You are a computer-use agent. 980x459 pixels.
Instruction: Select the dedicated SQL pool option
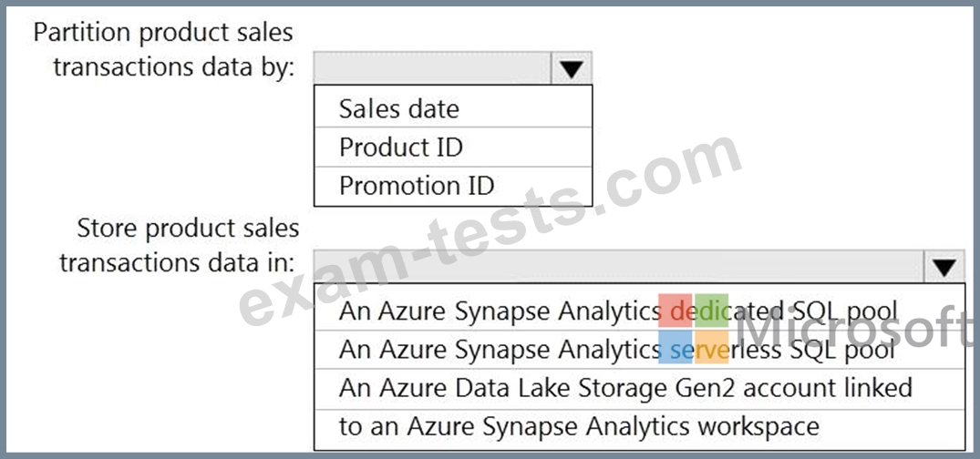[x=639, y=311]
